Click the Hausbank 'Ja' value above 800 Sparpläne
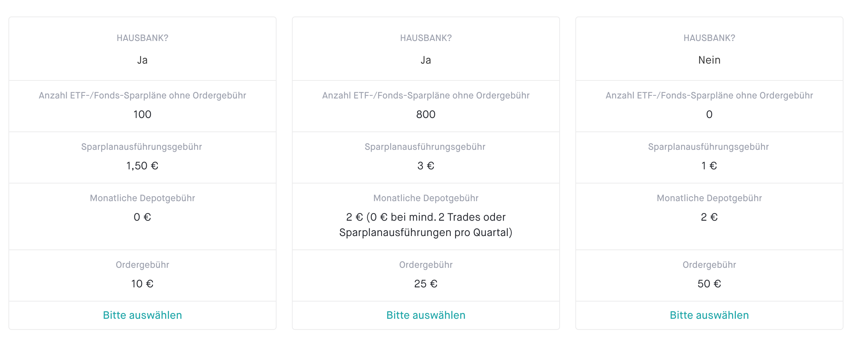868x341 pixels. (426, 60)
